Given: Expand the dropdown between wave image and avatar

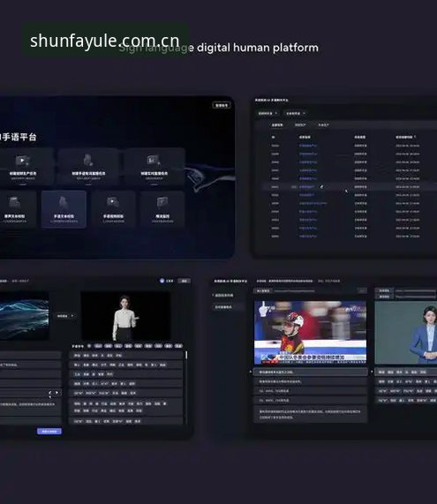Looking at the screenshot, I should coord(65,316).
